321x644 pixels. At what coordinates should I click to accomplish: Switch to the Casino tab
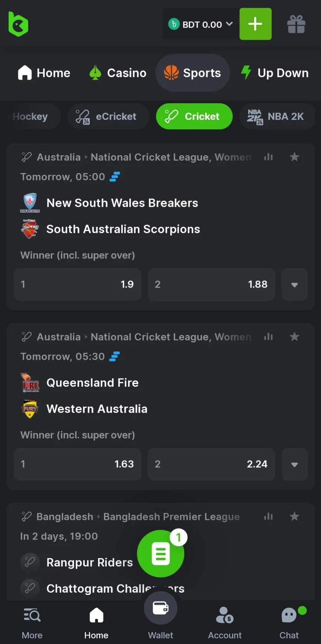(x=118, y=73)
